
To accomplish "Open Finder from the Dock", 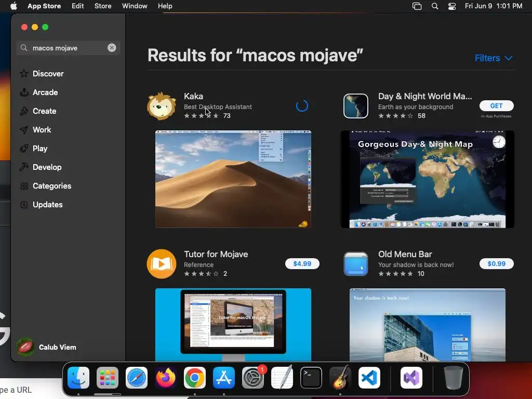I will click(78, 378).
